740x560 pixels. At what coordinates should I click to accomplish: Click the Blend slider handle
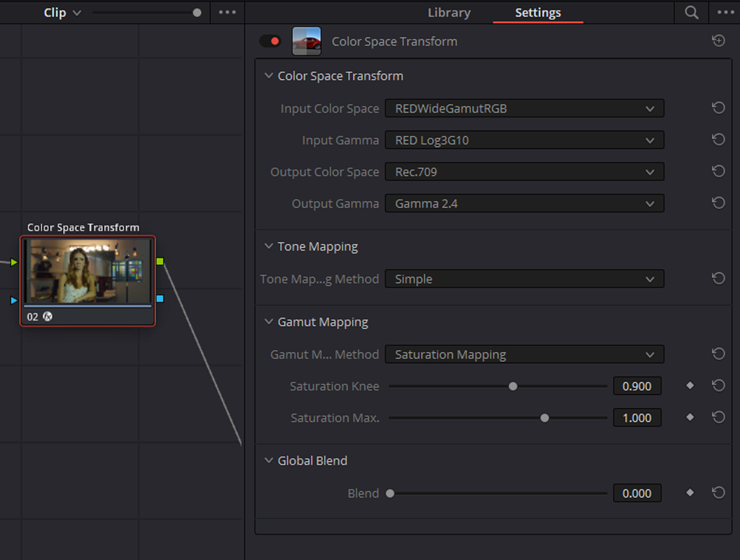[390, 493]
